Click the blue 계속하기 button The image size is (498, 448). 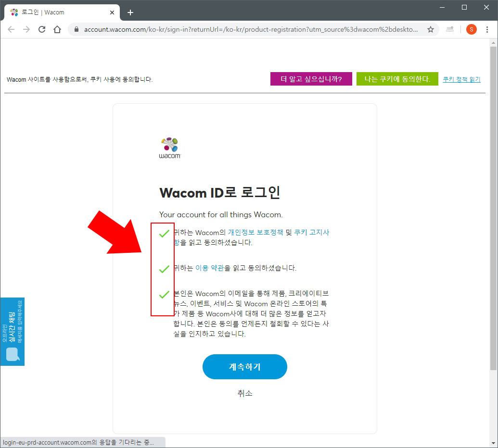click(x=245, y=367)
